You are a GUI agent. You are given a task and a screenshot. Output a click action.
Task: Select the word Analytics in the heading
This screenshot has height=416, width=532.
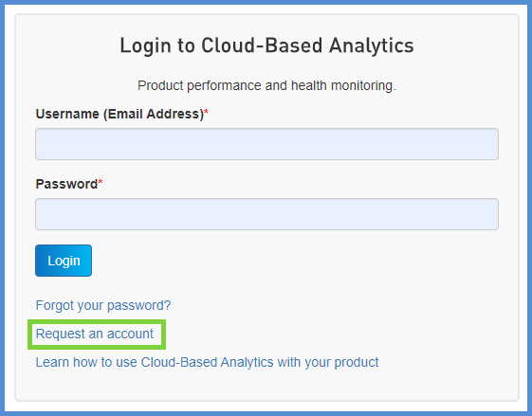(x=372, y=45)
